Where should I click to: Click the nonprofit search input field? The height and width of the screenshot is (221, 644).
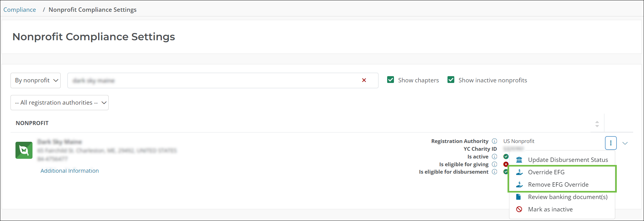[x=223, y=80]
